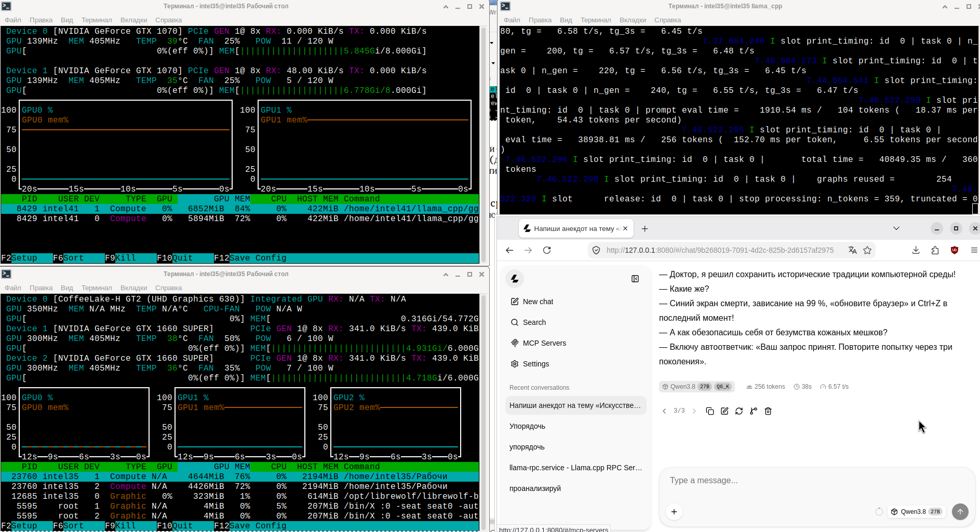Viewport: 980px width, 532px height.
Task: Click the F12 Save Config button in top-left nvtop
Action: pos(250,258)
